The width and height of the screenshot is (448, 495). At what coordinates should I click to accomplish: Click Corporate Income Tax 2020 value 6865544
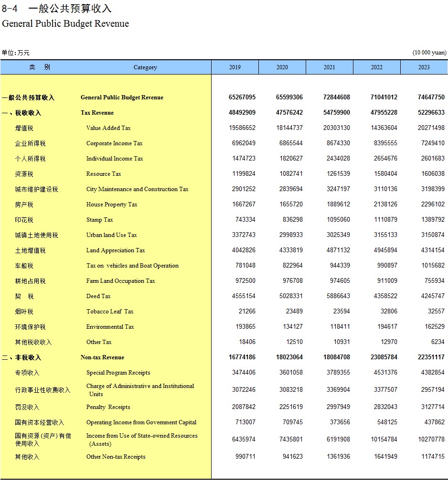(x=291, y=143)
